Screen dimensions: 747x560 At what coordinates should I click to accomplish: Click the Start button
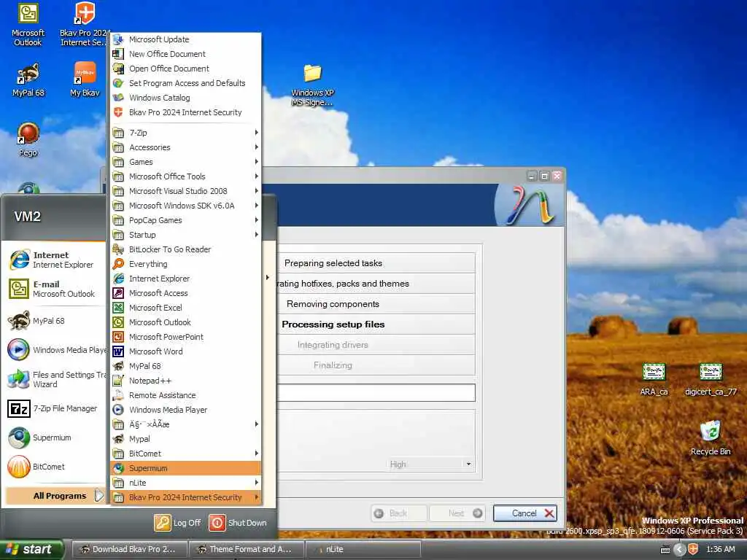click(31, 550)
